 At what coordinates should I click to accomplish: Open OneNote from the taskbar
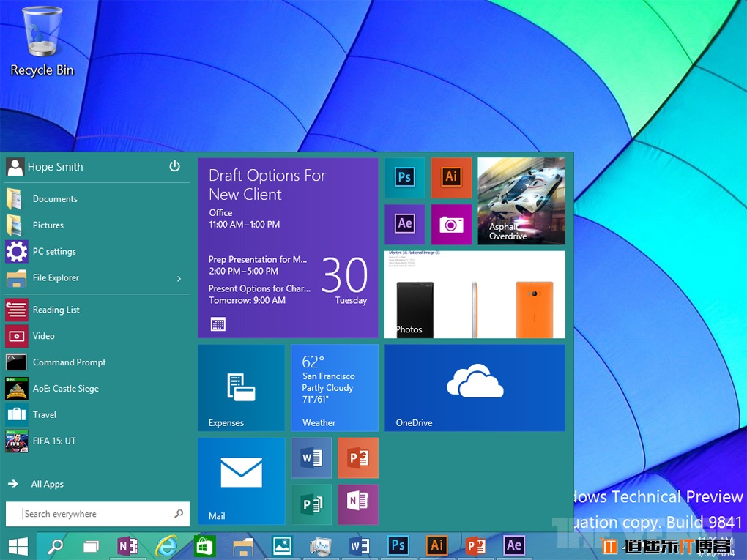pos(127,546)
